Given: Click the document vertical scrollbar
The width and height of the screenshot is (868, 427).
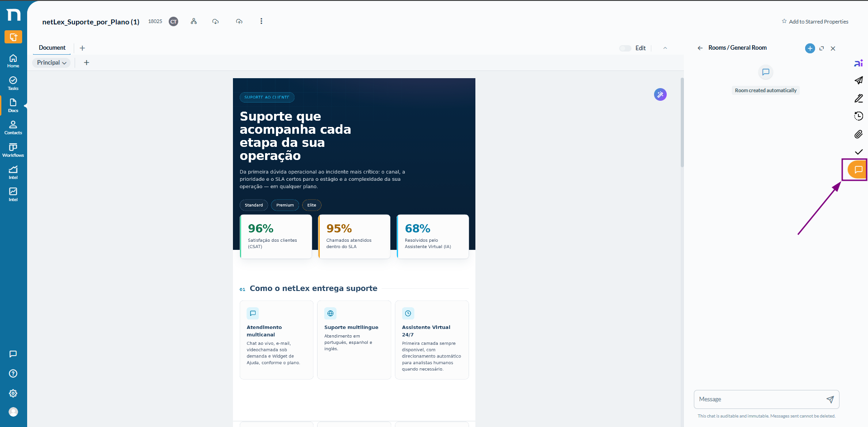Looking at the screenshot, I should tap(682, 122).
